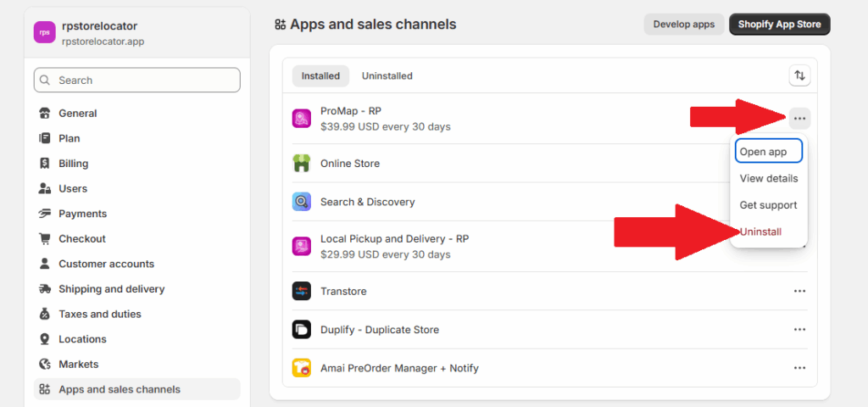Click the Amai PreOrder Manager icon
Screen dimensions: 868x407
coord(302,368)
